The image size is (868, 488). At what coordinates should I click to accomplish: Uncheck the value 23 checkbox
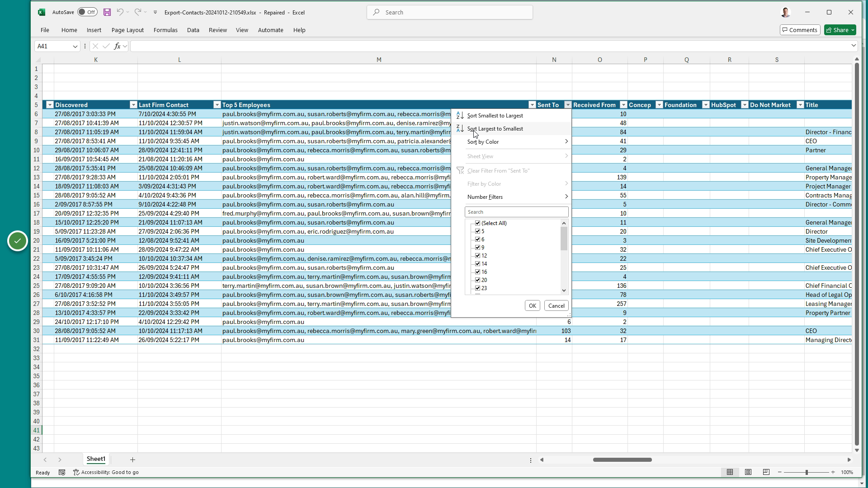tap(477, 288)
